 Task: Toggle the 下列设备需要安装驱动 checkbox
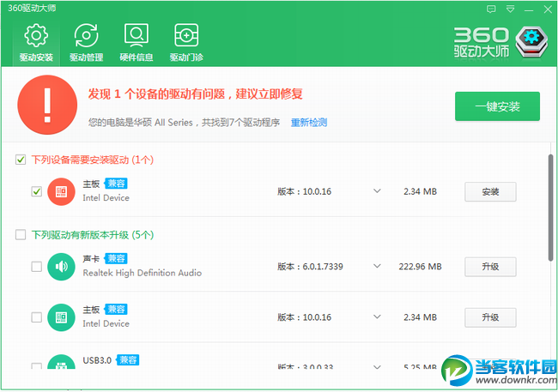[21, 160]
